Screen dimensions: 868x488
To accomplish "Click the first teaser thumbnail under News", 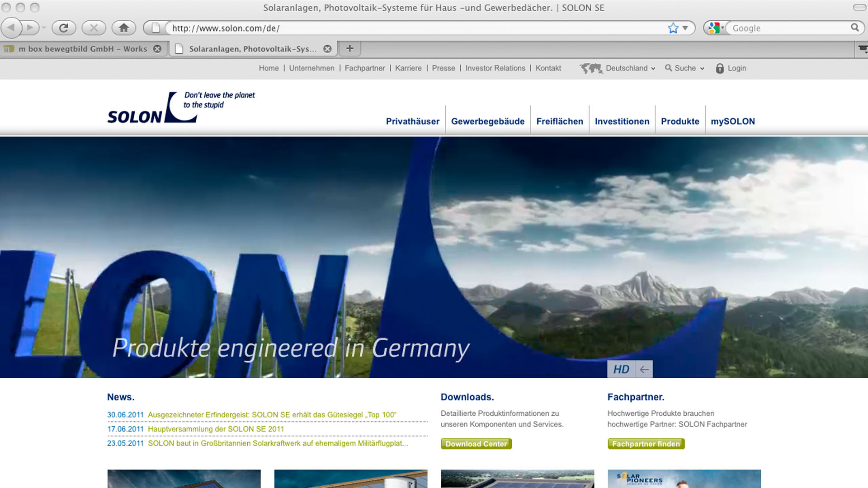I will (184, 479).
